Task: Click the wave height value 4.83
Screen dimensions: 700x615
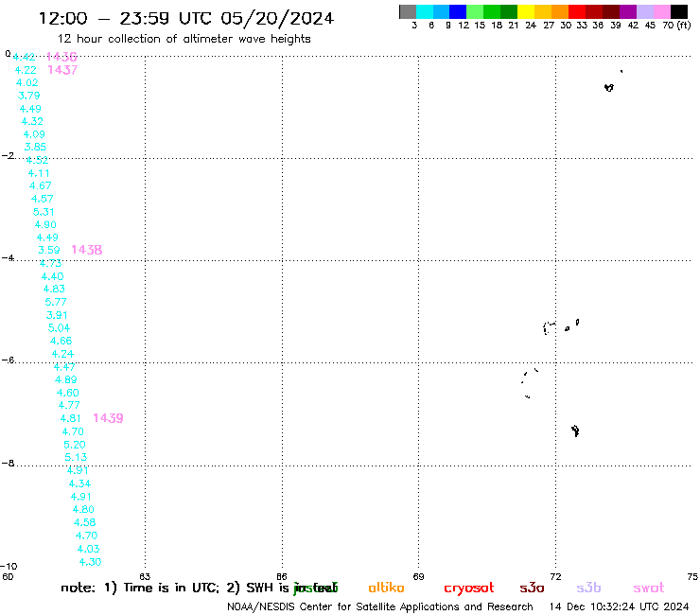Action: tap(54, 289)
